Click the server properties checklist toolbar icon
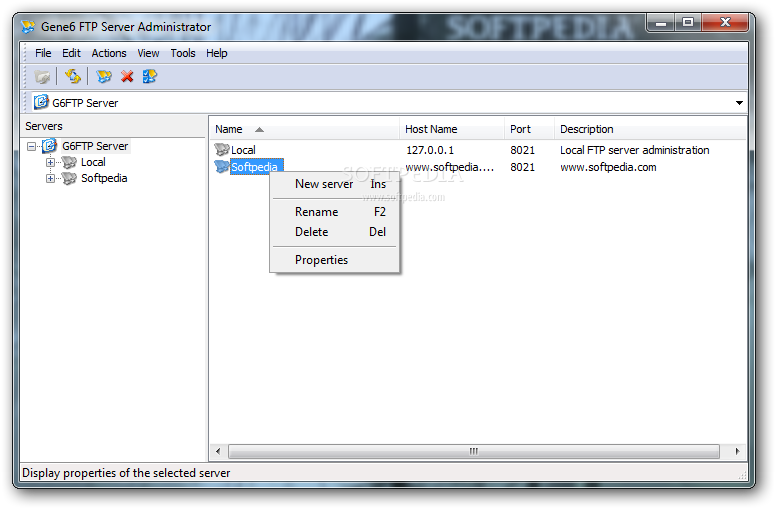776x509 pixels. pos(149,76)
